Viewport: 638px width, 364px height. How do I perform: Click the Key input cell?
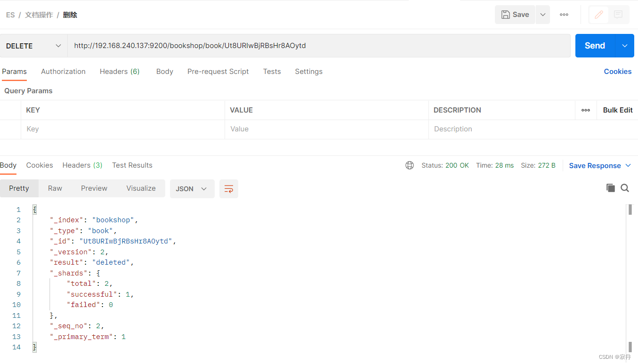123,129
